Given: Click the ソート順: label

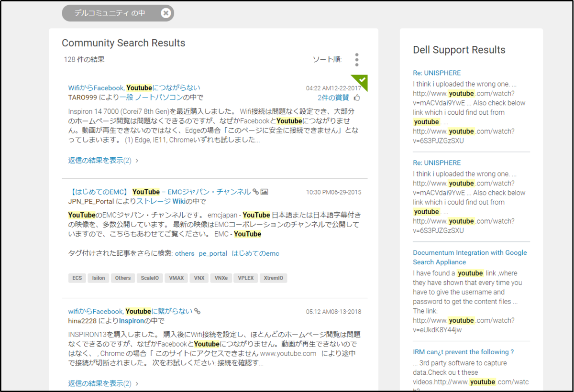Looking at the screenshot, I should tap(327, 60).
